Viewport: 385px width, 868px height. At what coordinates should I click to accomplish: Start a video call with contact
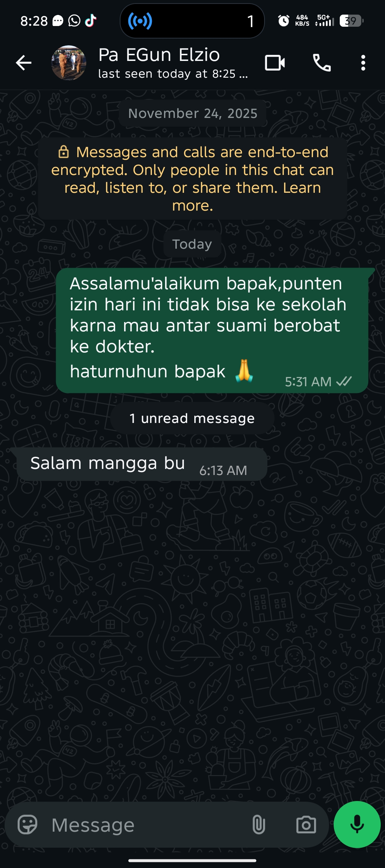[x=275, y=63]
